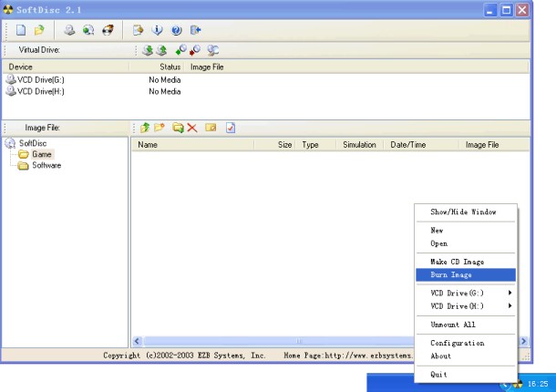Sort by the Type column header

coord(315,145)
